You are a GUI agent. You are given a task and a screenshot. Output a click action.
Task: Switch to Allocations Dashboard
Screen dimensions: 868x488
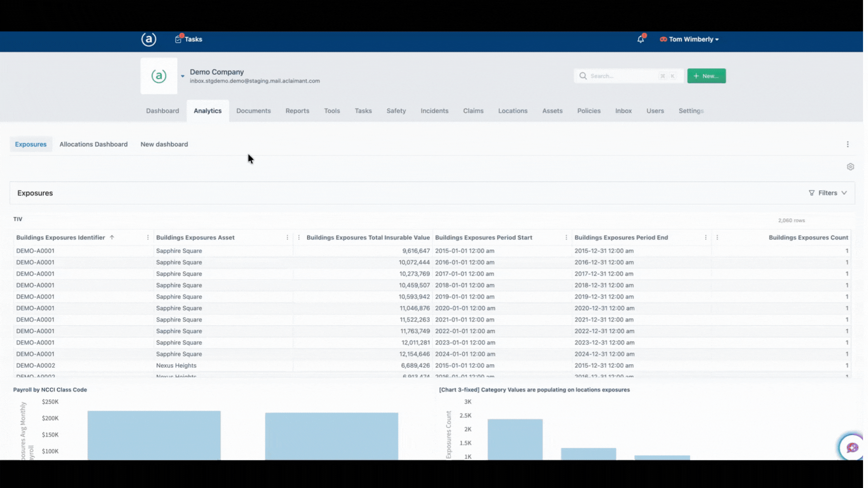94,144
